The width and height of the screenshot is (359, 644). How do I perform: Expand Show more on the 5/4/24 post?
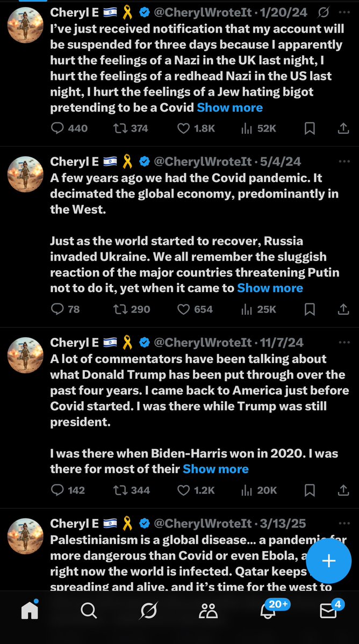click(x=270, y=288)
